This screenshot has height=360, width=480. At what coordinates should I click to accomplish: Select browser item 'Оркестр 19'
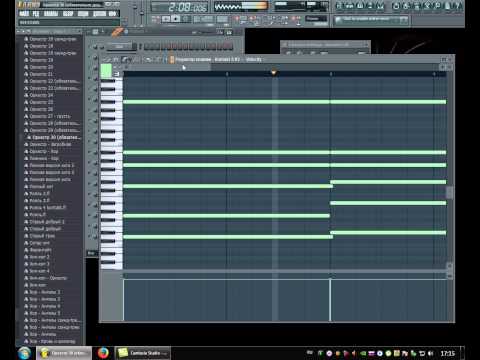point(41,60)
